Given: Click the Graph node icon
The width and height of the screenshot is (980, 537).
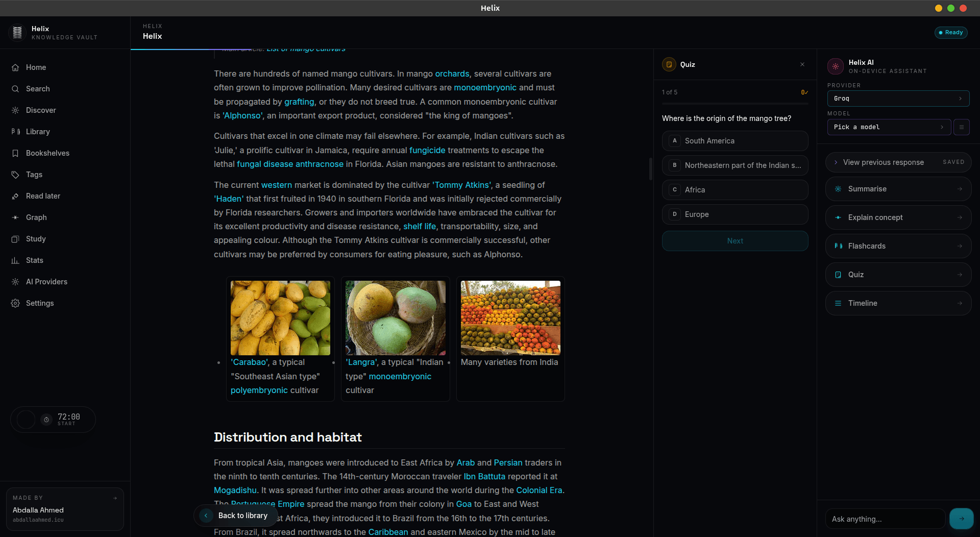Looking at the screenshot, I should (15, 217).
